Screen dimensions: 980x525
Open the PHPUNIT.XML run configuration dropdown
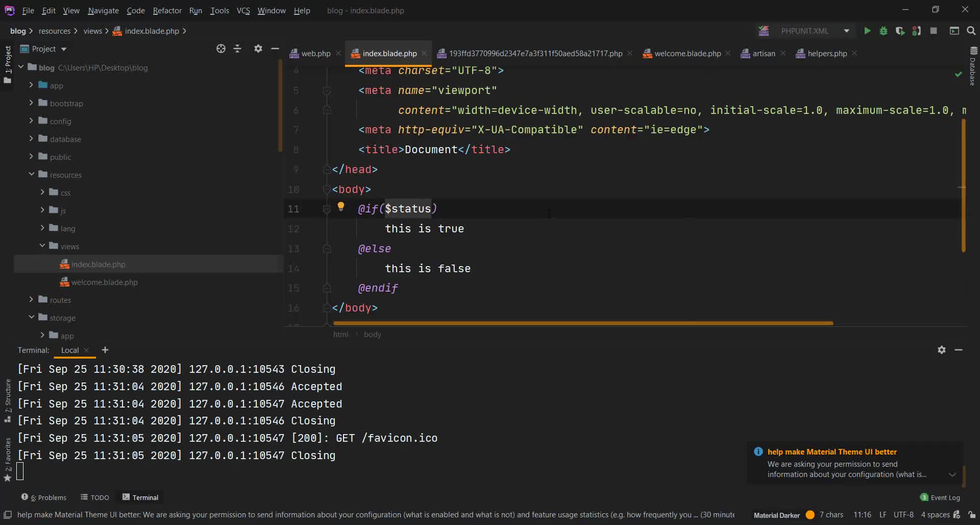(846, 31)
